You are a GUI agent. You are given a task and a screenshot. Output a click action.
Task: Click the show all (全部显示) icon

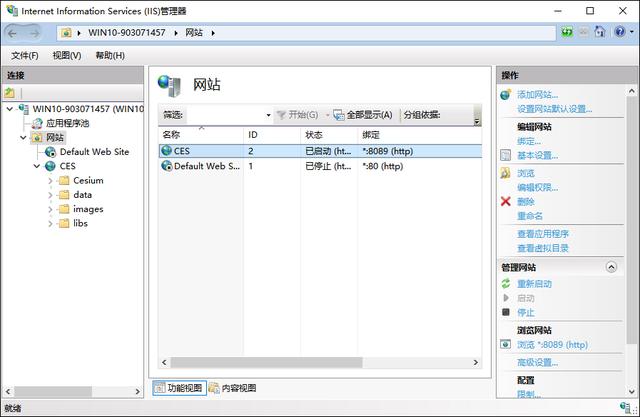pyautogui.click(x=338, y=115)
